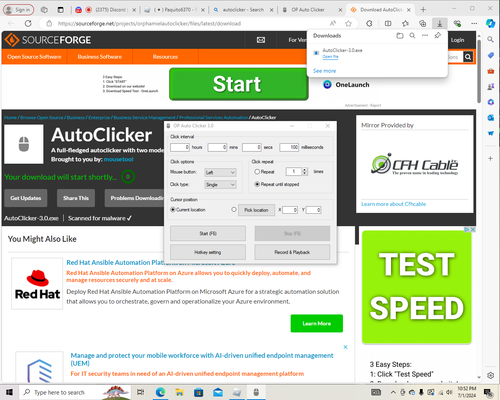Image resolution: width=500 pixels, height=400 pixels.
Task: Switch to the OP Auto Clicker tab
Action: coord(311,10)
